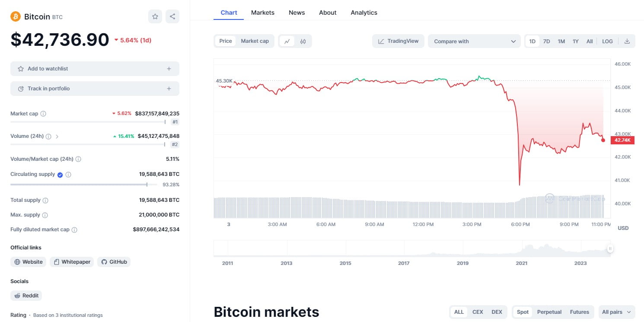Viewport: 644px width, 322px height.
Task: Open the Compare with dropdown
Action: pos(474,41)
